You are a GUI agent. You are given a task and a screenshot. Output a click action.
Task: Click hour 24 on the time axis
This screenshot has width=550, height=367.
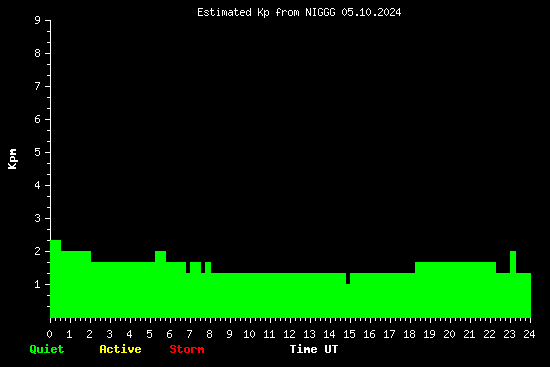(529, 334)
